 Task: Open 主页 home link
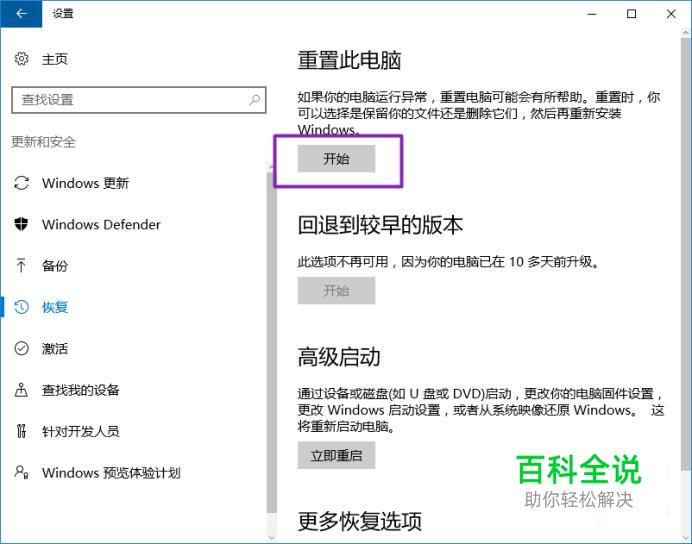(x=55, y=59)
